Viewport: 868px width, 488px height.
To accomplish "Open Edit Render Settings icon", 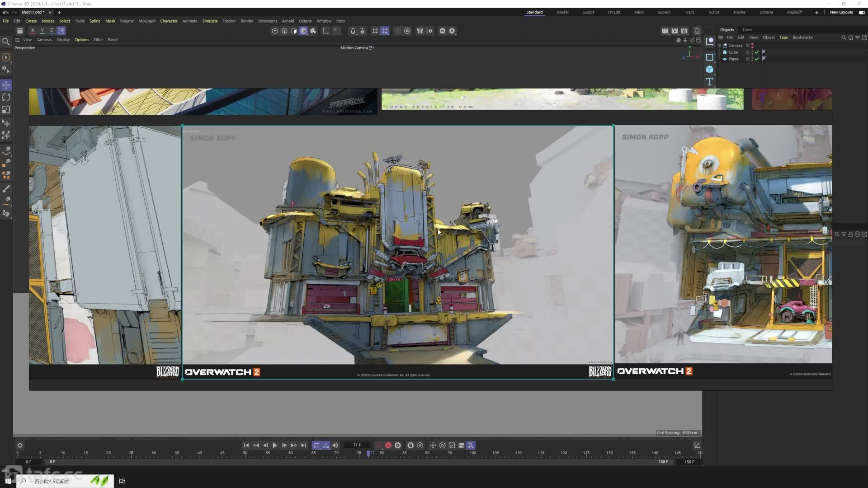I will [684, 31].
